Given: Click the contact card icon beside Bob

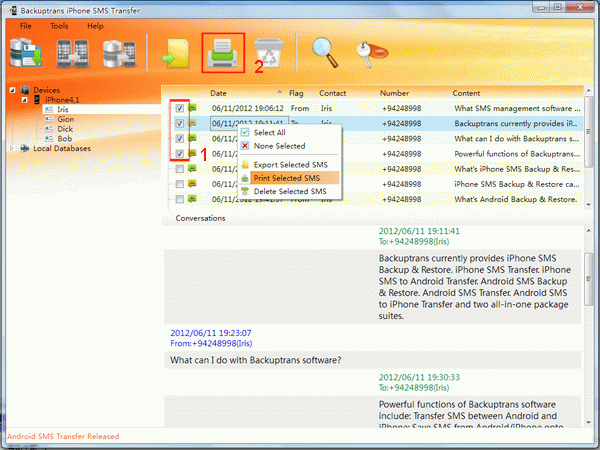Looking at the screenshot, I should pyautogui.click(x=49, y=139).
